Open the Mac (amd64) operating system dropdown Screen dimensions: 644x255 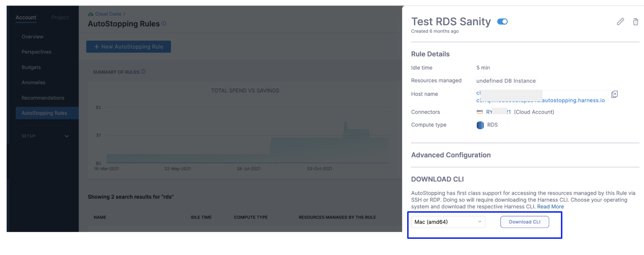coord(448,222)
